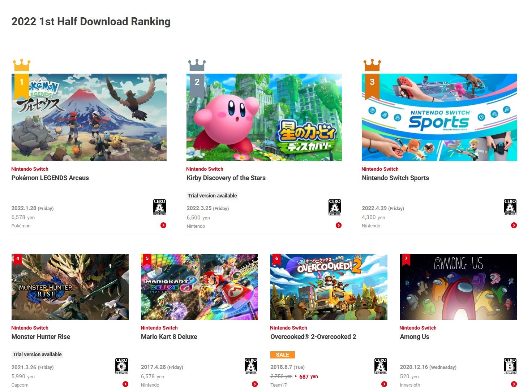
Task: Open the Monster Hunter Rise title link
Action: click(41, 337)
